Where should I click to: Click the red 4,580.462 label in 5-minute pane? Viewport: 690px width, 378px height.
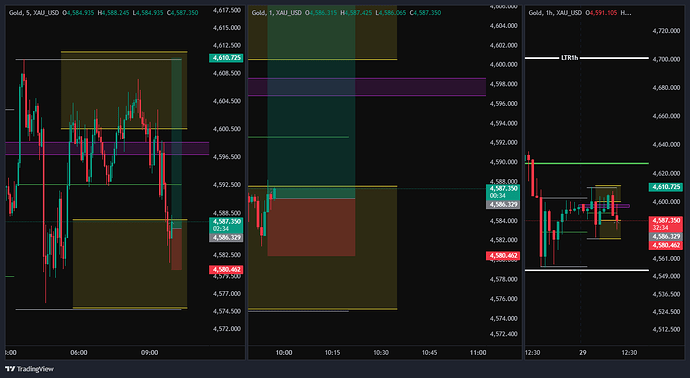click(x=226, y=270)
